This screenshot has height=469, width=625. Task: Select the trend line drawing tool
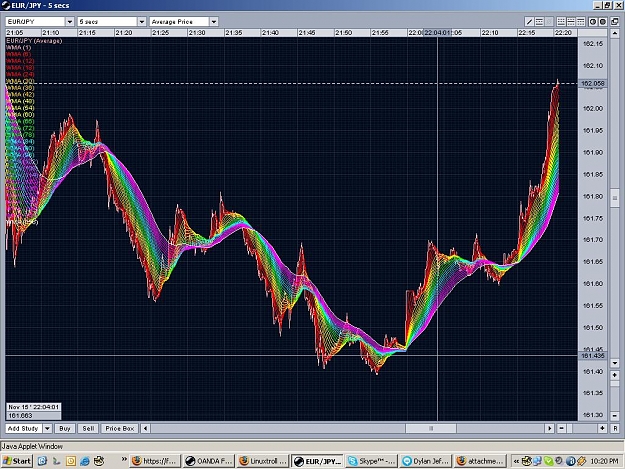tap(529, 22)
